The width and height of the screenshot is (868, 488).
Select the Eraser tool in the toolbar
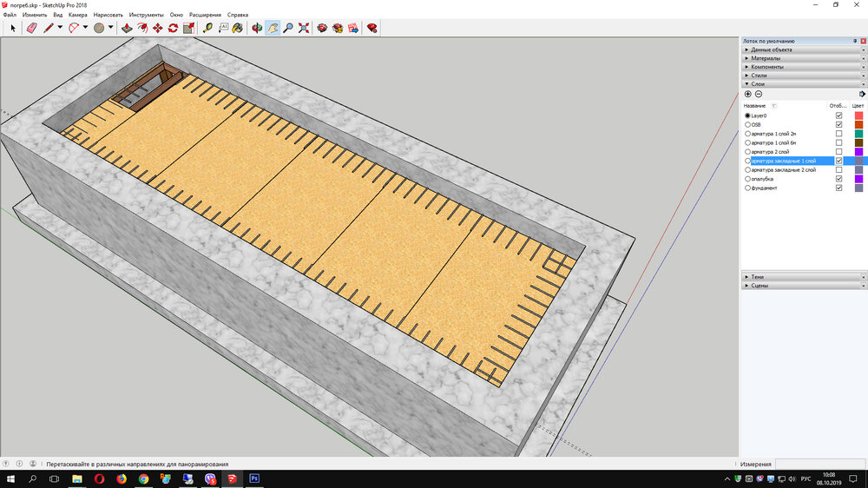[32, 28]
